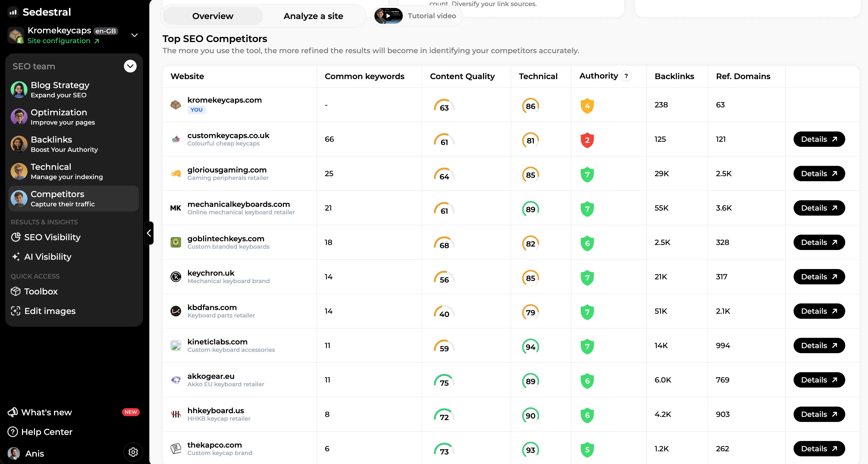Open Blog Strategy agent avatar
The width and height of the screenshot is (868, 464).
coord(19,90)
